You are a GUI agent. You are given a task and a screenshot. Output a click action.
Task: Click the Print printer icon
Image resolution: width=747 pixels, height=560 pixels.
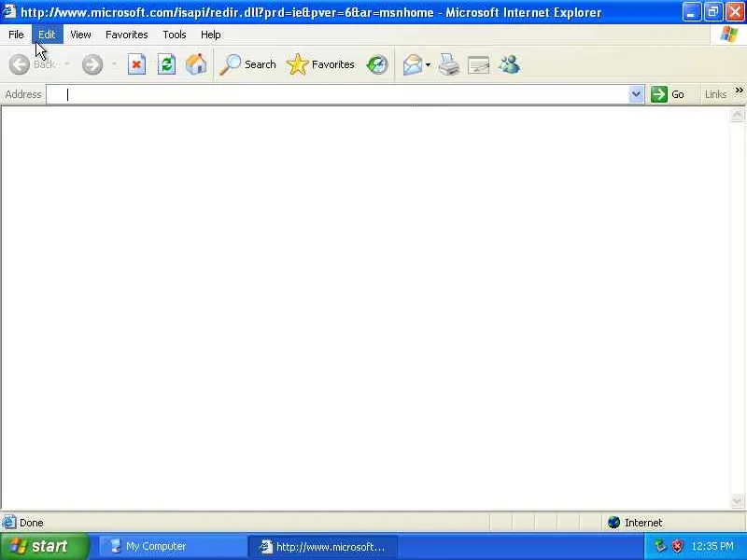pos(449,64)
